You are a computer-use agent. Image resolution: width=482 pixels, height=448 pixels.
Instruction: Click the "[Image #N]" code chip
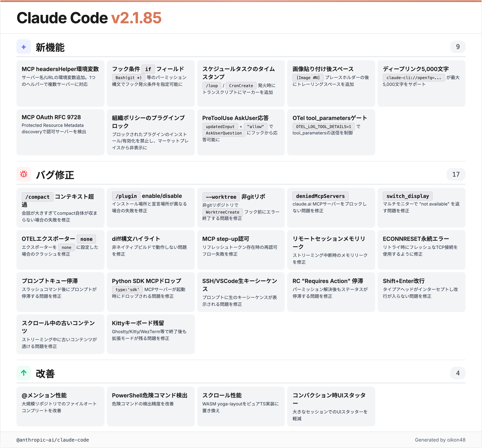[x=308, y=77]
